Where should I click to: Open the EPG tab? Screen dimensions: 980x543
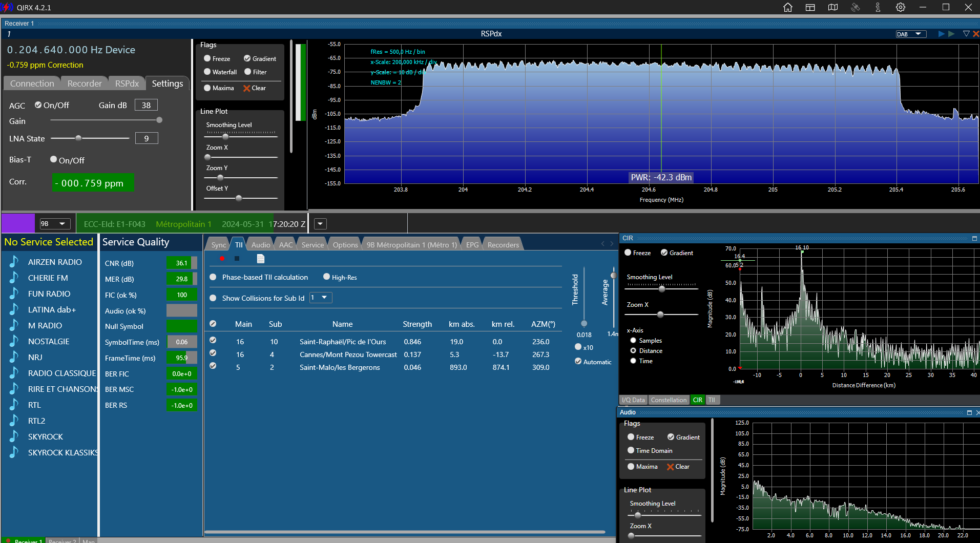(x=472, y=245)
